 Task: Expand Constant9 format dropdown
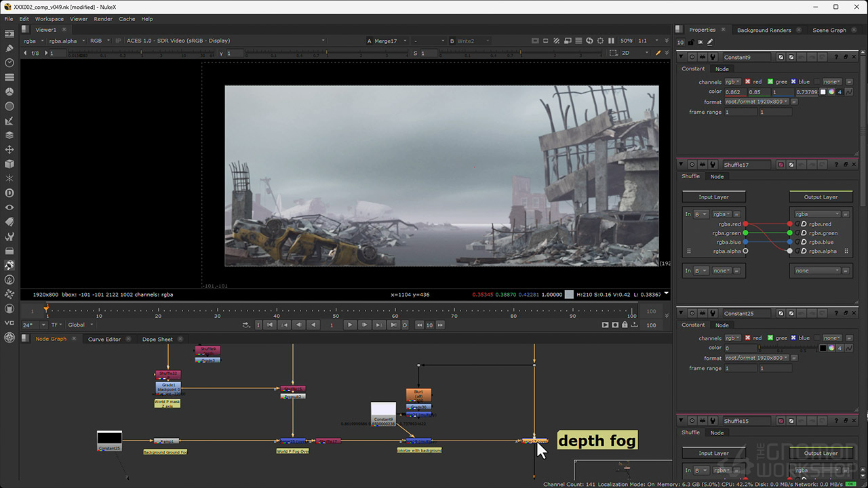point(756,102)
